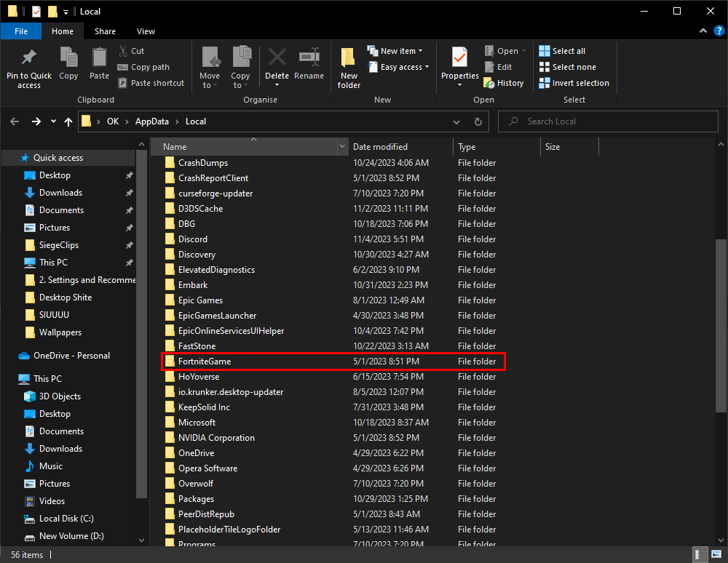Viewport: 728px width, 563px height.
Task: Open Help with the question mark icon
Action: 719,31
